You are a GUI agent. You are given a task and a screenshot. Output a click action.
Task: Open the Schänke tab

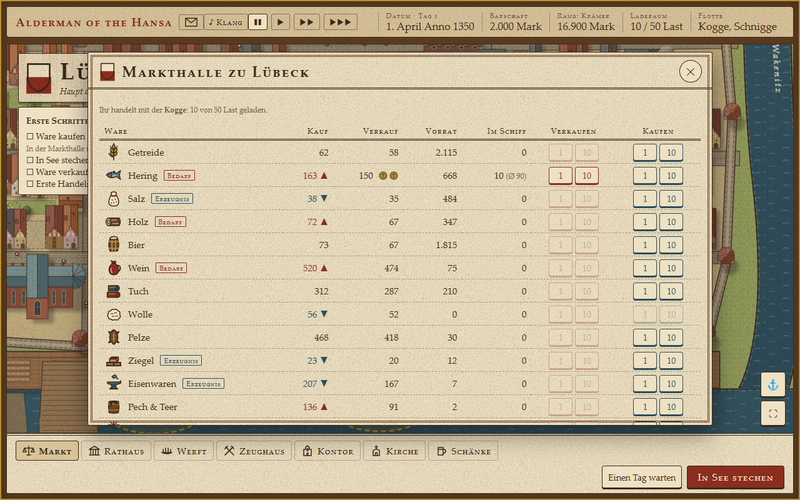pos(463,451)
